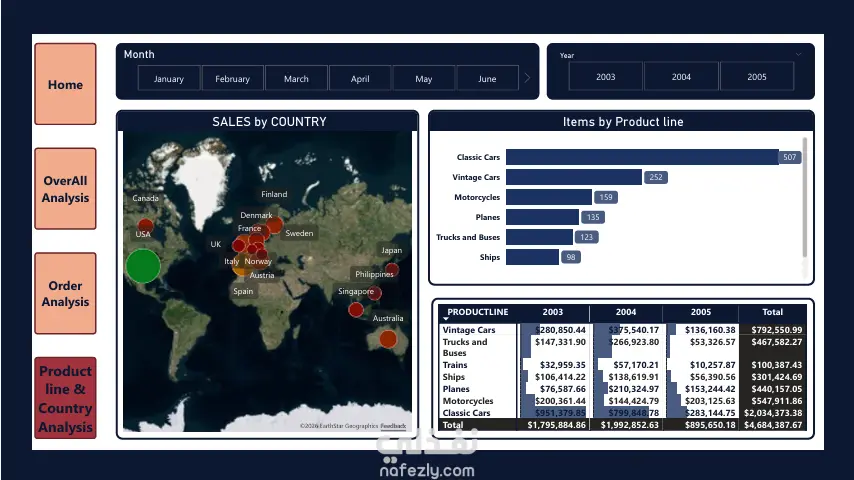
Task: Show more months with right chevron
Action: pos(527,78)
